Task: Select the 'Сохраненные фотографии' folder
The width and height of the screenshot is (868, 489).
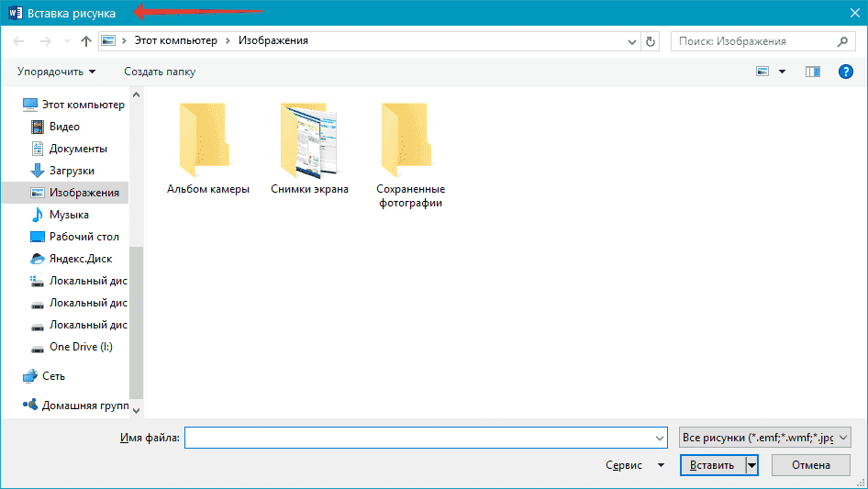Action: (x=410, y=155)
